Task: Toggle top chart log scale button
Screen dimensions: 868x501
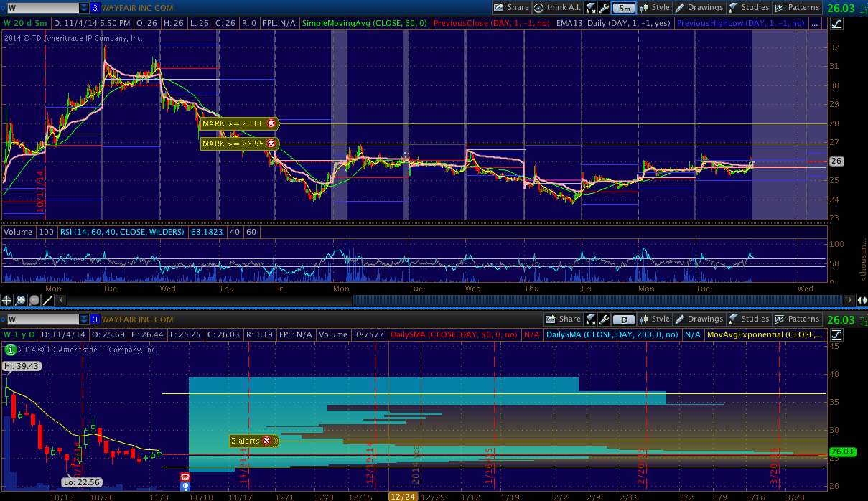Action: coord(836,24)
